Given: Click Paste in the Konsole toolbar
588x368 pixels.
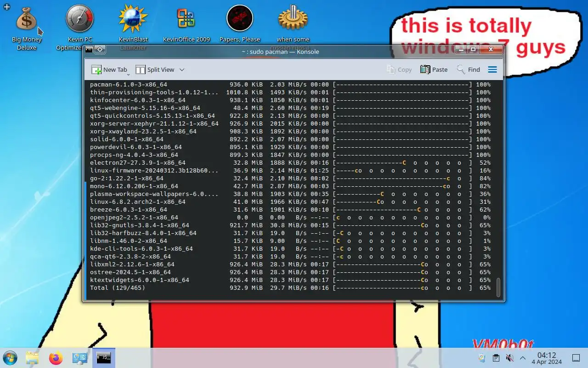Looking at the screenshot, I should (x=434, y=69).
